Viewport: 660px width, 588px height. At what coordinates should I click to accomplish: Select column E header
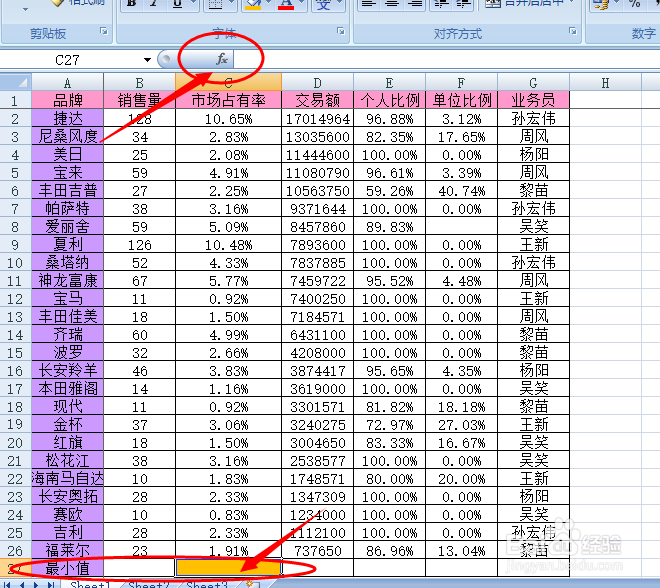(x=389, y=82)
